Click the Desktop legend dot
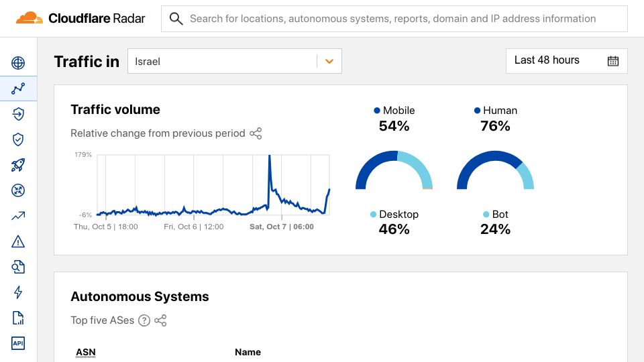This screenshot has width=644, height=362. click(373, 215)
